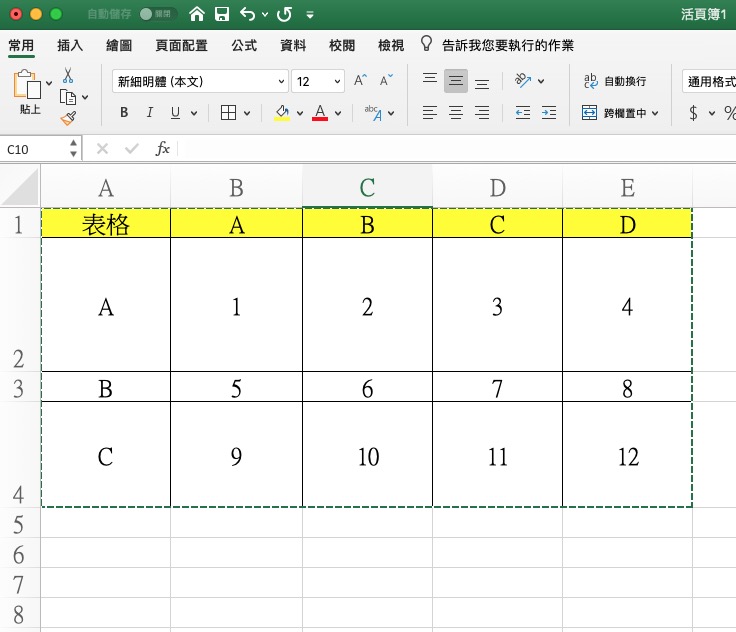This screenshot has height=632, width=736.
Task: Click the 貼上 paste button
Action: (x=29, y=92)
